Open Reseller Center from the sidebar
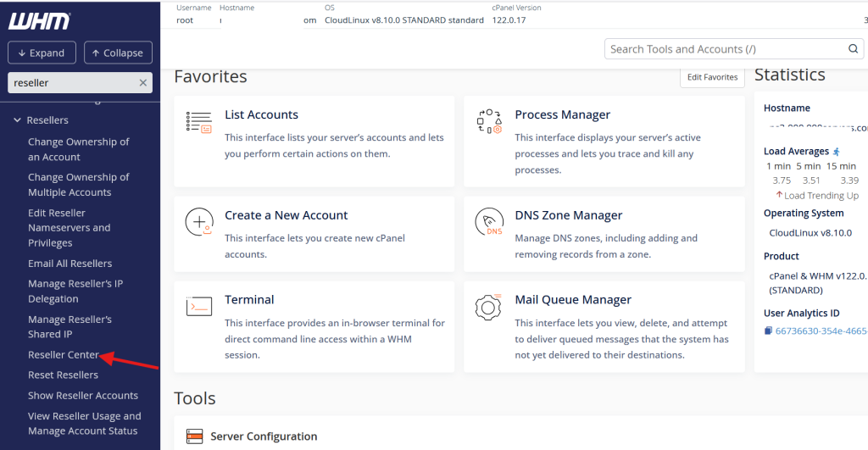This screenshot has height=450, width=868. pos(64,354)
